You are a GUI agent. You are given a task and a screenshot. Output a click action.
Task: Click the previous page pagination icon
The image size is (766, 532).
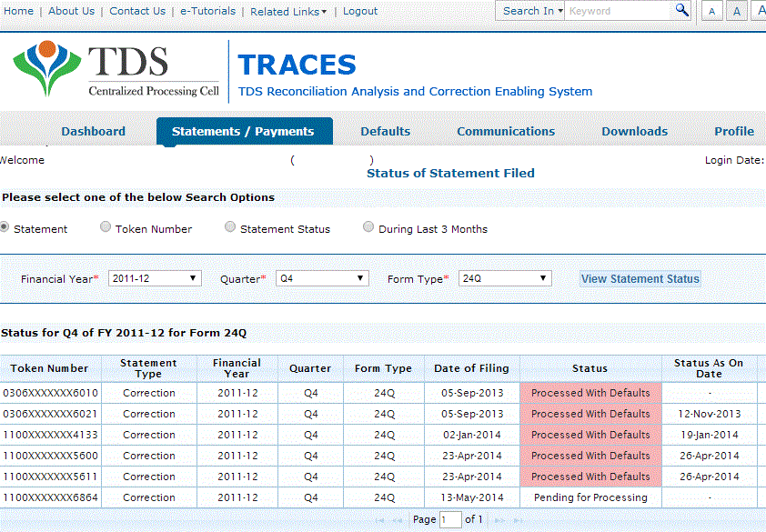(395, 518)
